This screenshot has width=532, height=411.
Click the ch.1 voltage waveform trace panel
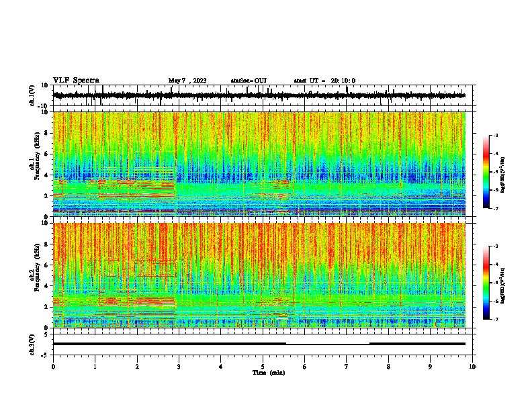[262, 95]
